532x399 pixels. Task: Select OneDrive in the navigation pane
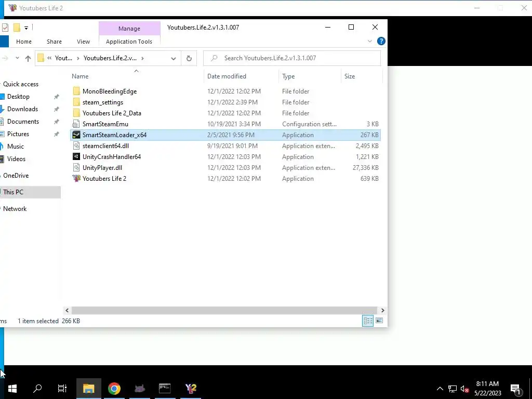16,176
